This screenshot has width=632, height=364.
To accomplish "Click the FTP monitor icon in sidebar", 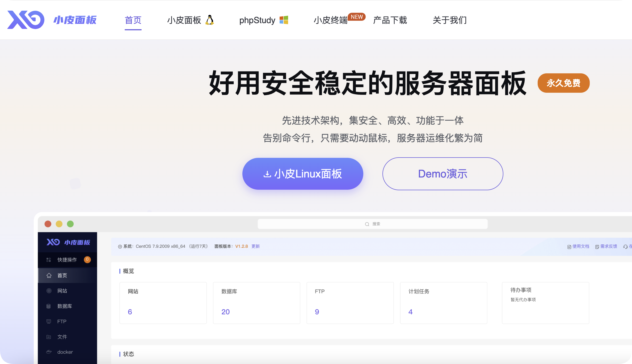I will tap(49, 321).
